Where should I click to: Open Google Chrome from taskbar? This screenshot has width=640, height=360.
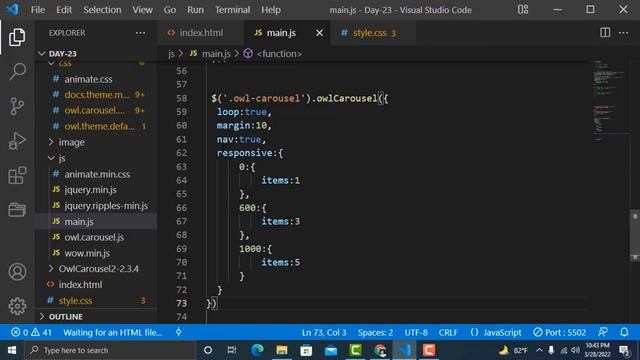380,350
